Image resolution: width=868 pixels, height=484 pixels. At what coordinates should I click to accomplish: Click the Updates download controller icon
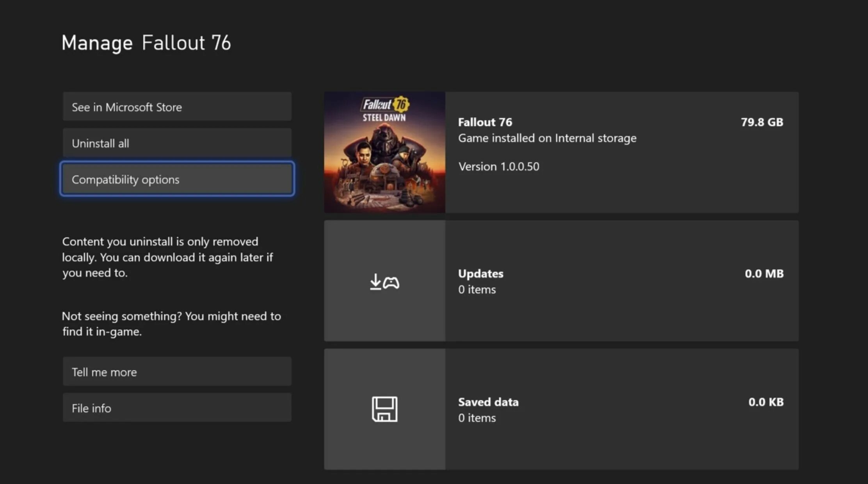(384, 281)
